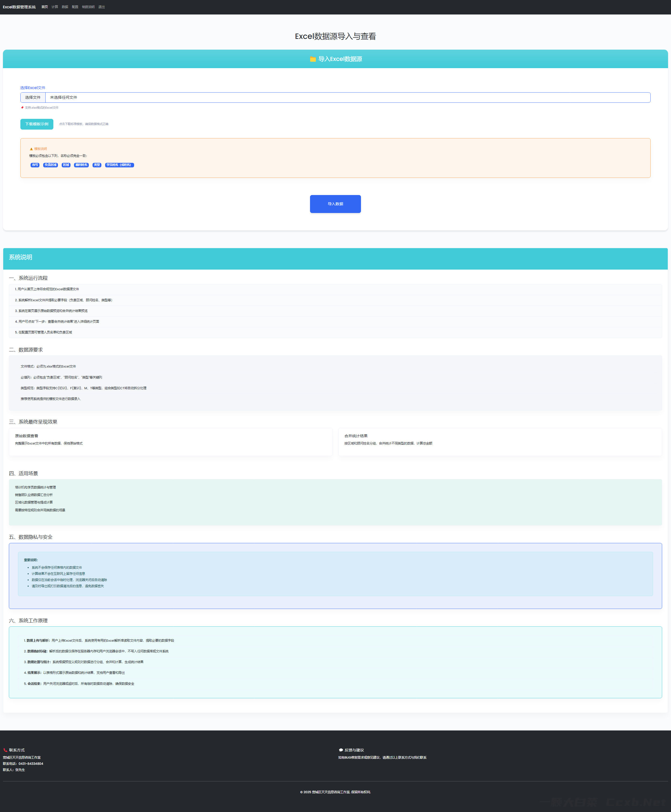Click the 学员姓名（或姓名）badge
Image resolution: width=671 pixels, height=812 pixels.
[119, 165]
